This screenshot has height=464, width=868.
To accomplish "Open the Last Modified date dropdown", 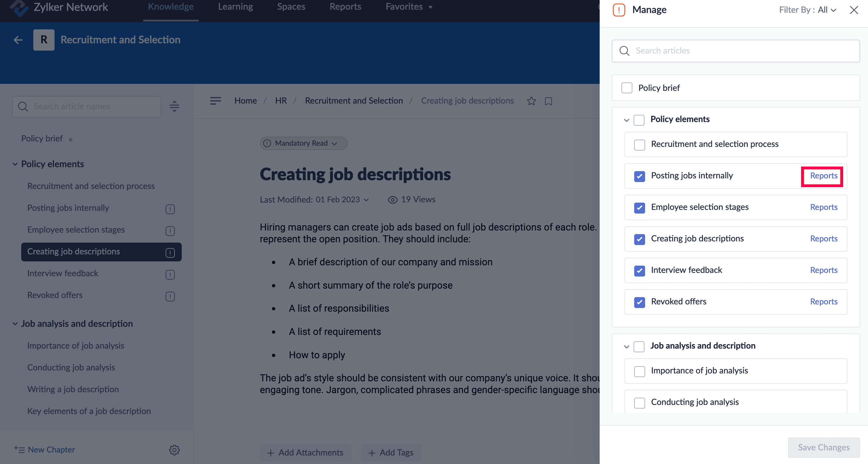I will pyautogui.click(x=366, y=200).
